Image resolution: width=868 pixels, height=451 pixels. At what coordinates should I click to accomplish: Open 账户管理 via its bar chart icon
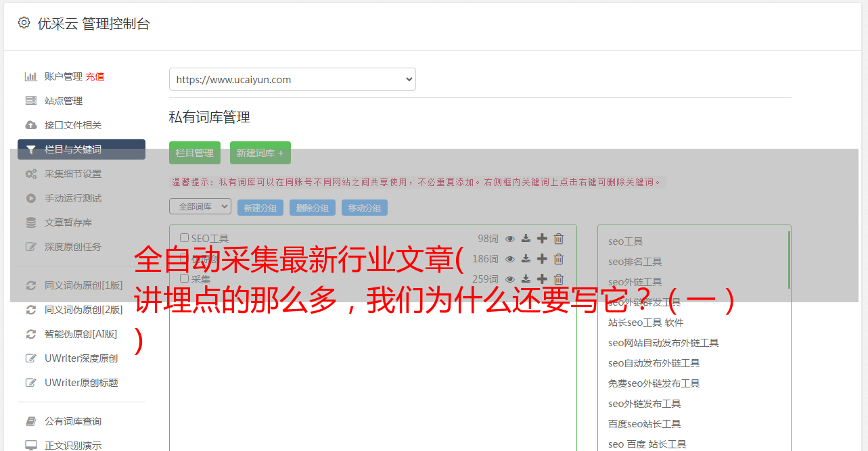31,76
